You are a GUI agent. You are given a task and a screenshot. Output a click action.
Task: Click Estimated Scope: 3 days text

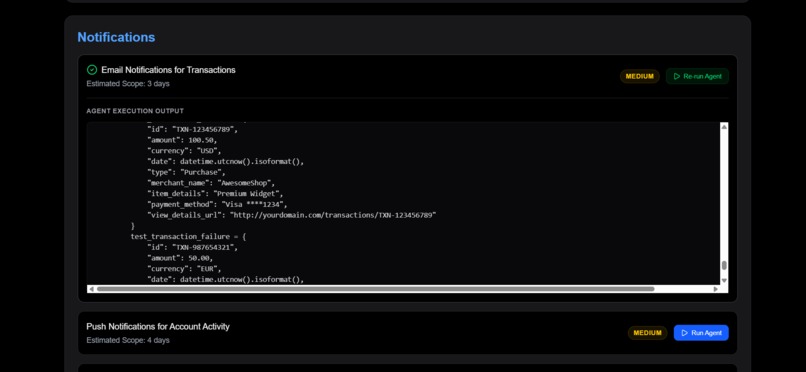(x=128, y=84)
